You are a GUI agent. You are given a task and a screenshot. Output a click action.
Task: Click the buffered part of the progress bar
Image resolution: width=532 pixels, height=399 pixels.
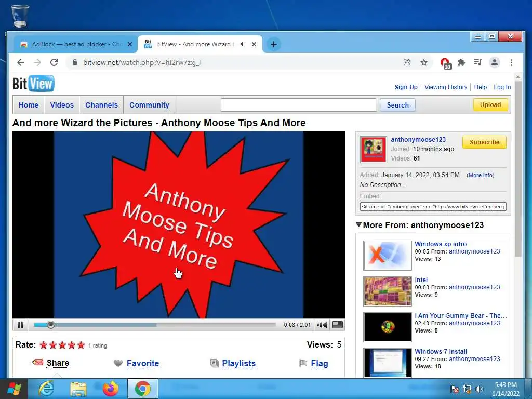click(105, 325)
